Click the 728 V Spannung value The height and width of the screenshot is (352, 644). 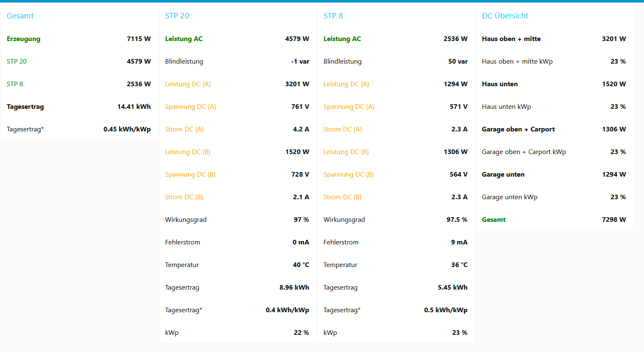(300, 175)
